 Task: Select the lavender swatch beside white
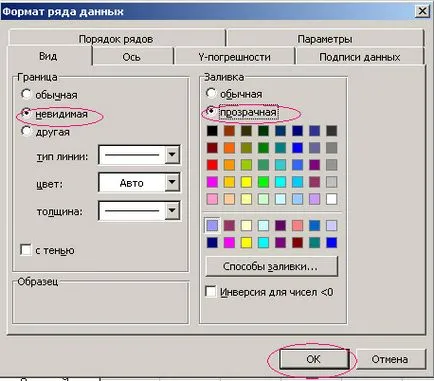pyautogui.click(x=314, y=199)
